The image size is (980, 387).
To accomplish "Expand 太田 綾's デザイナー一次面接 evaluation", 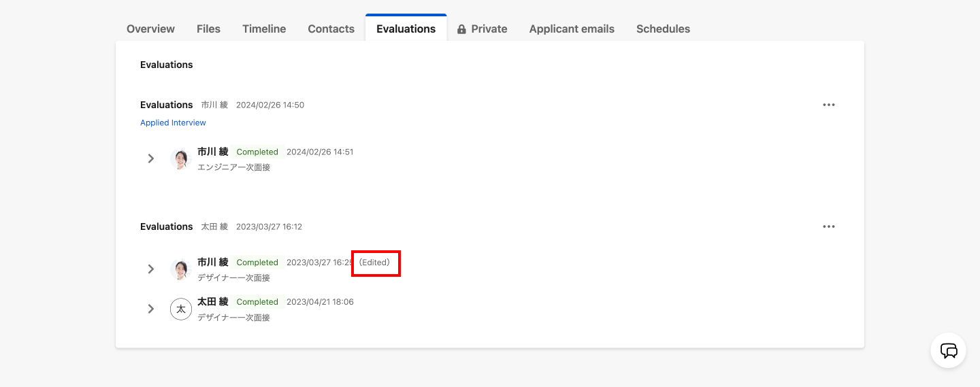I will tap(151, 309).
